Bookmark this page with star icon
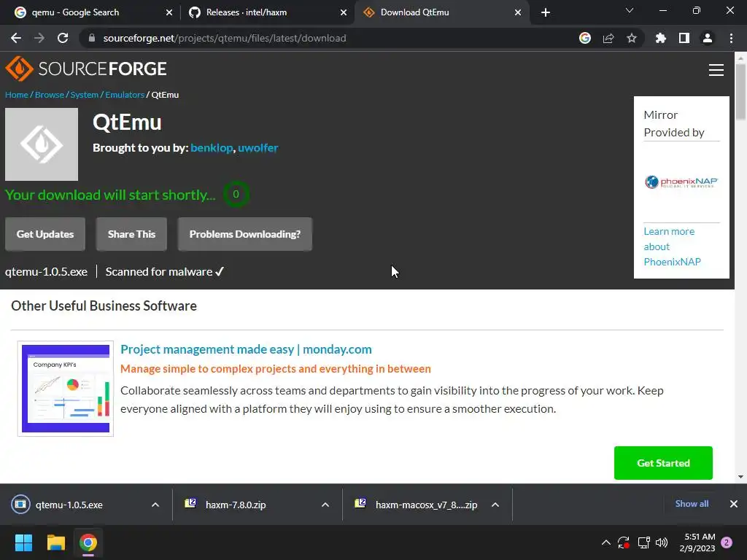 (x=632, y=38)
